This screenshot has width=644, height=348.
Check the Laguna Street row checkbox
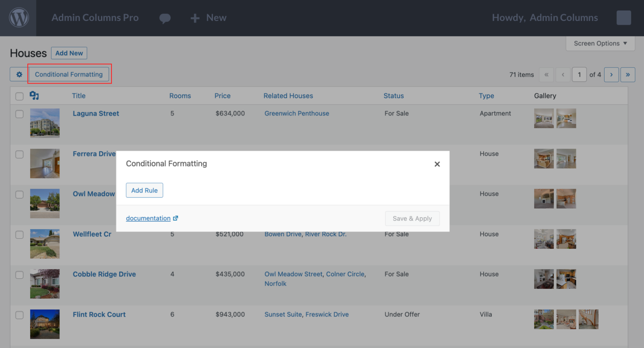pos(19,114)
